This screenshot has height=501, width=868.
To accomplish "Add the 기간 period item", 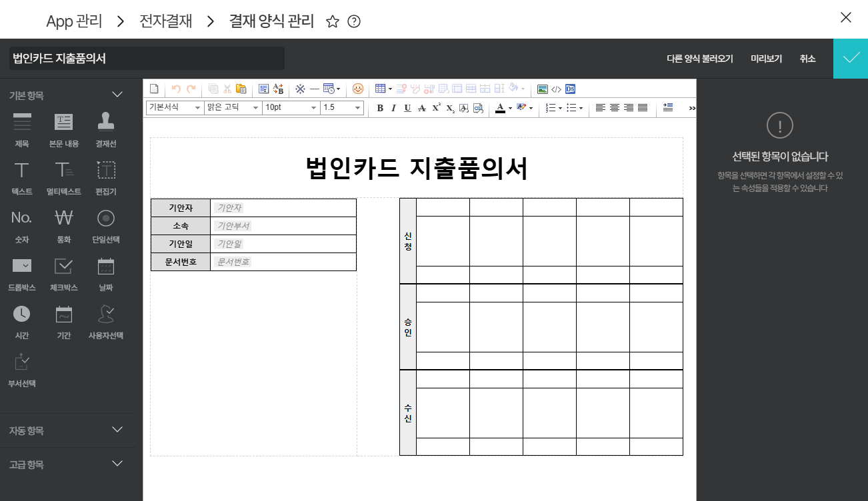I will click(64, 321).
